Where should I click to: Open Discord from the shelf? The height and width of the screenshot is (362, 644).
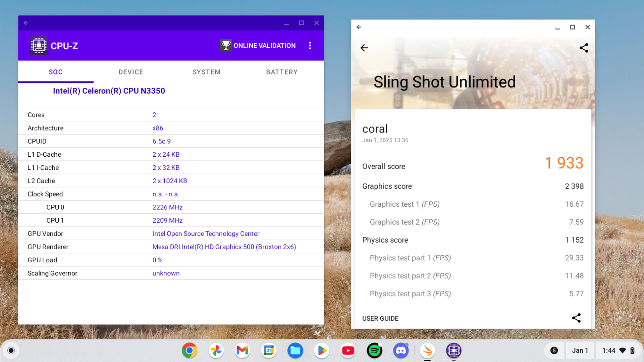click(401, 351)
